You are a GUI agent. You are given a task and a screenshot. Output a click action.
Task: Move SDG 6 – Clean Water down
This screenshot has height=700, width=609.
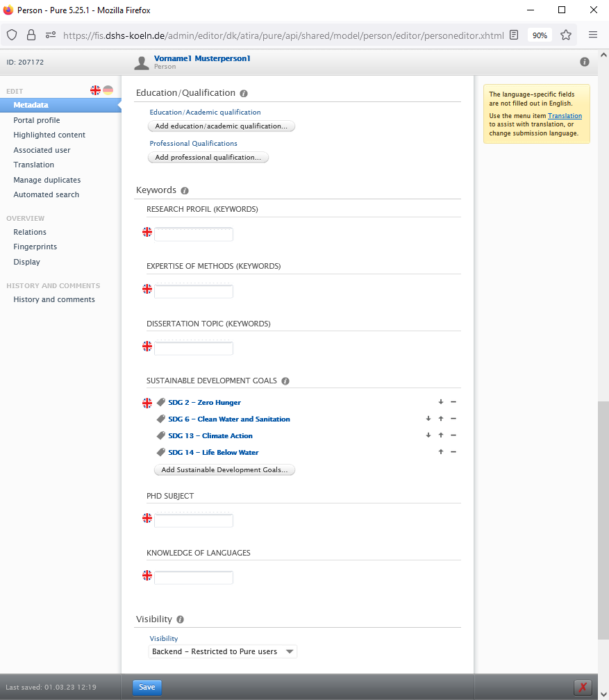(x=428, y=419)
